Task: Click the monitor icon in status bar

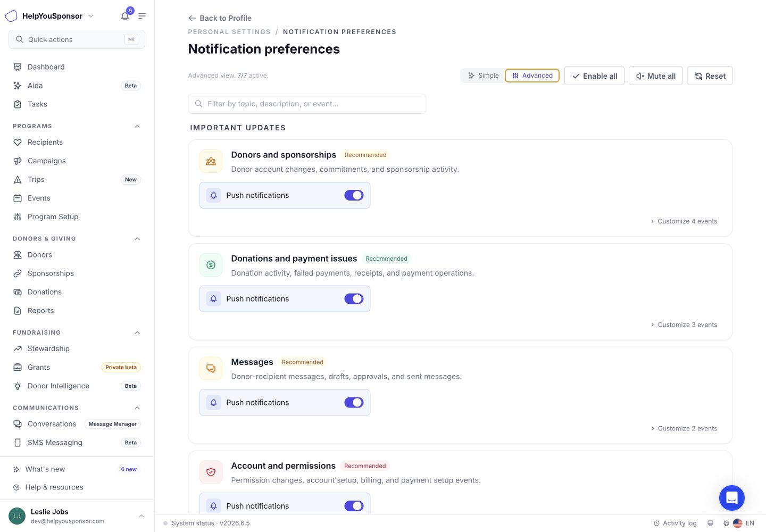Action: pyautogui.click(x=710, y=523)
